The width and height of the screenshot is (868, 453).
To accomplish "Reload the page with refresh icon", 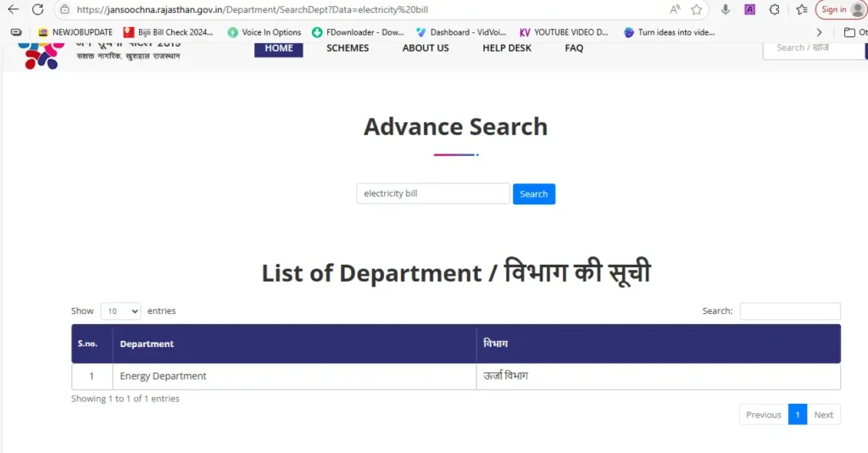I will click(37, 9).
